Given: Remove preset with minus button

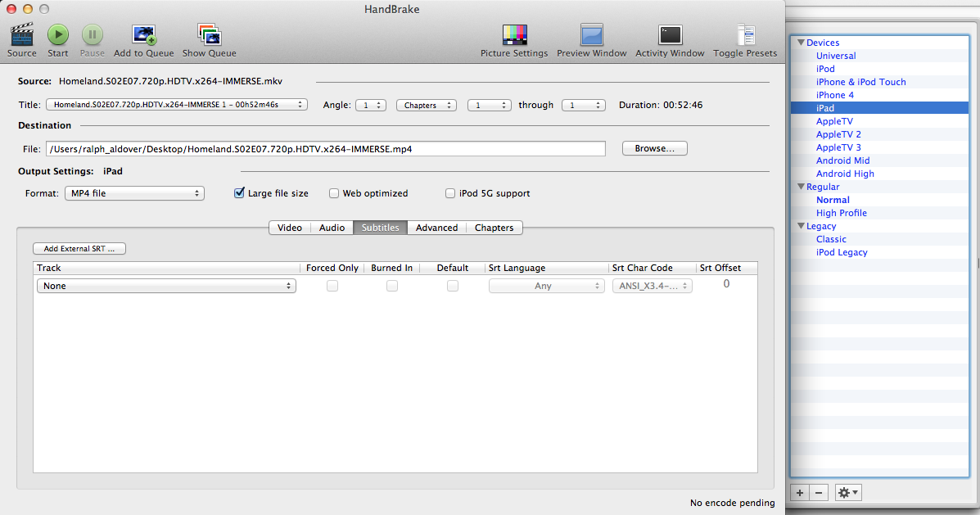Looking at the screenshot, I should (x=819, y=493).
